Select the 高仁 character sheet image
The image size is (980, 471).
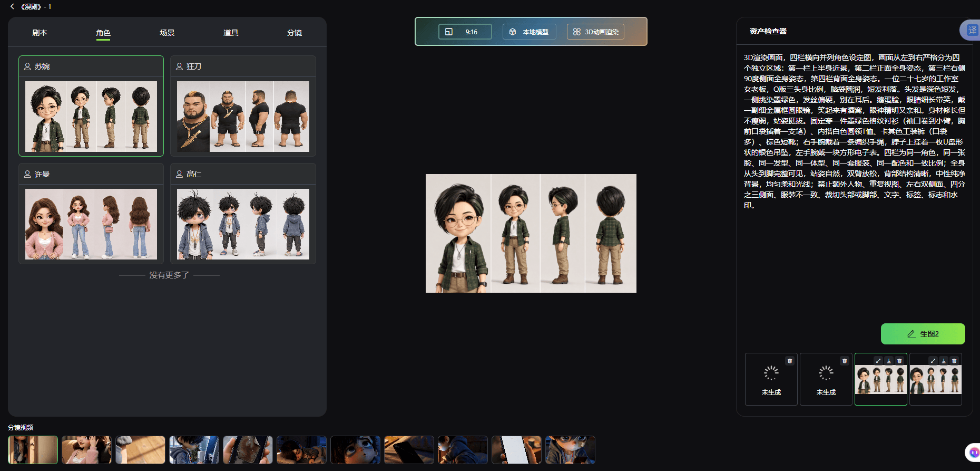pos(243,224)
